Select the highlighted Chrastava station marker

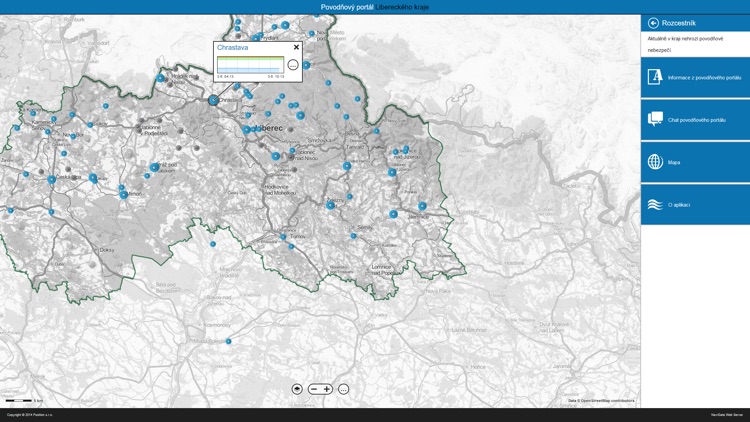point(213,100)
